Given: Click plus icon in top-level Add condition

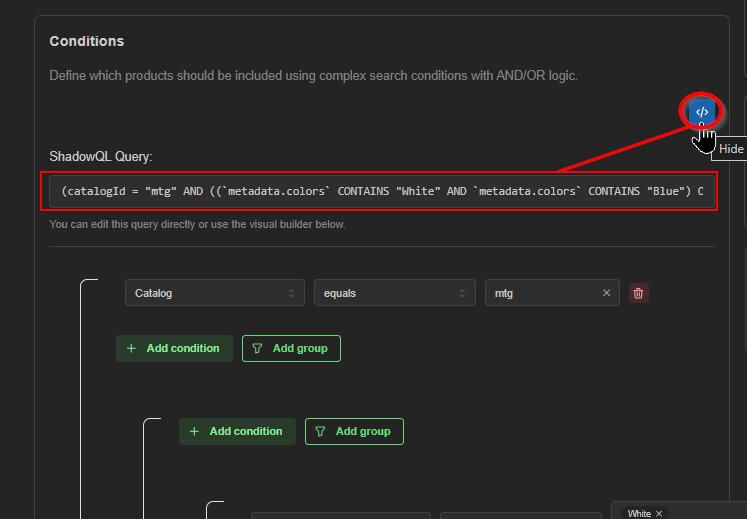Looking at the screenshot, I should (x=131, y=348).
